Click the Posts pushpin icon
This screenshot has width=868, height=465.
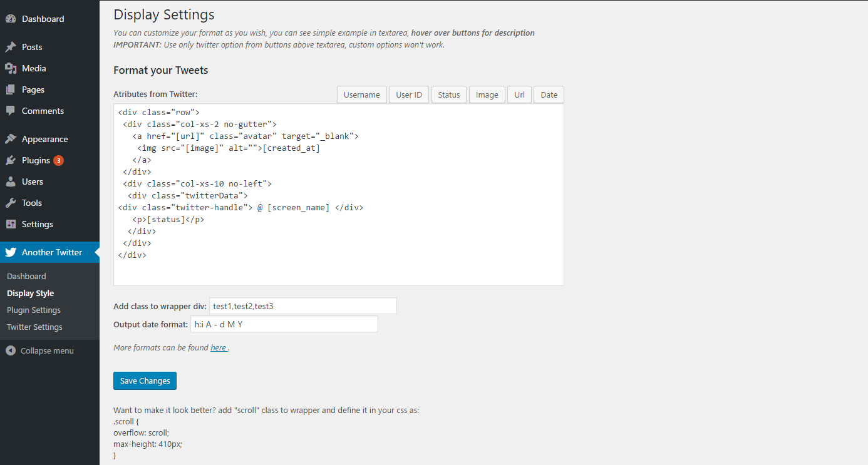tap(11, 47)
